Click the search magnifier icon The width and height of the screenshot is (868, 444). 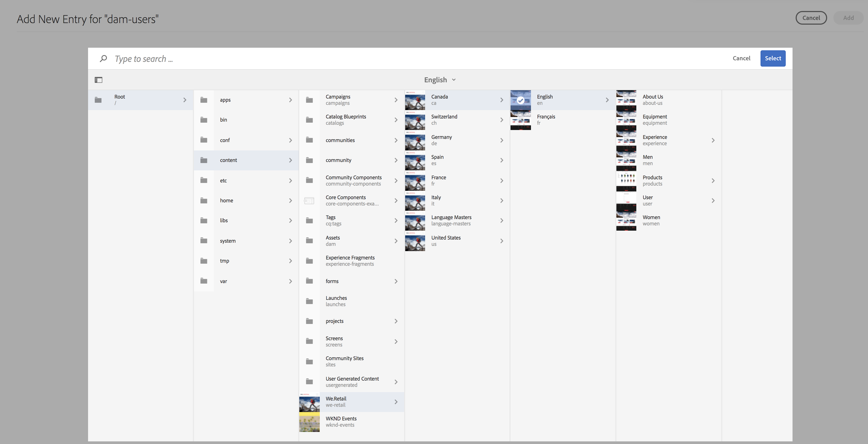104,59
